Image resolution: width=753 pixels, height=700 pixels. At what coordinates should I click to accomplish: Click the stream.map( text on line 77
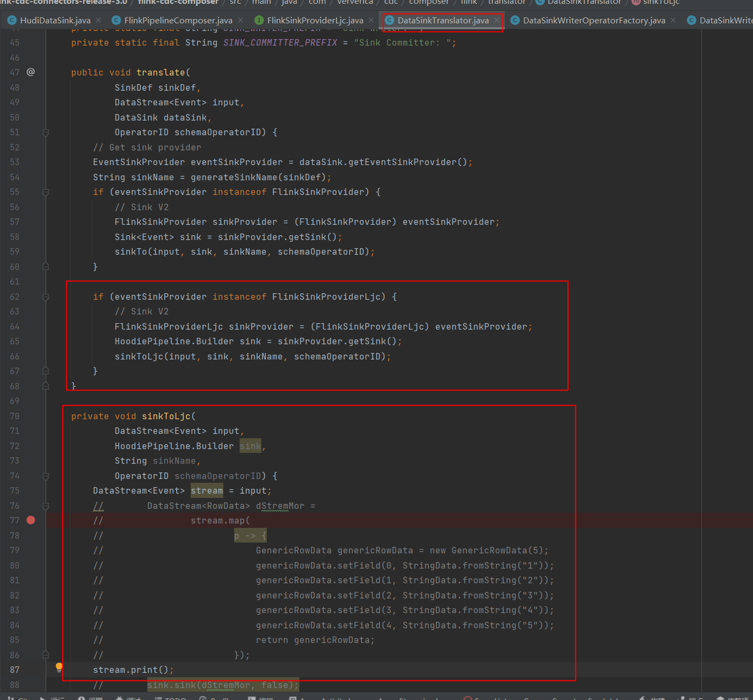point(221,520)
